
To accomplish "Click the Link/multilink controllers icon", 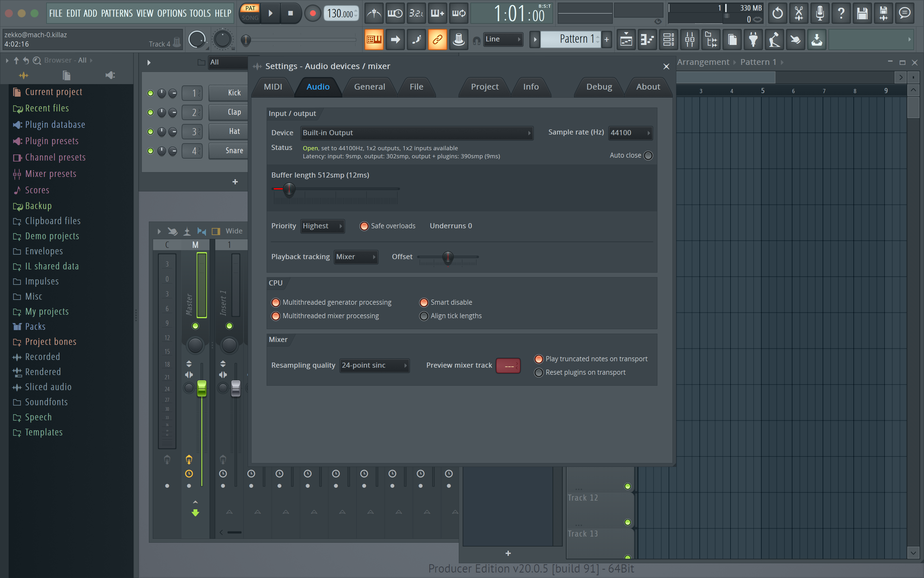I will tap(438, 39).
